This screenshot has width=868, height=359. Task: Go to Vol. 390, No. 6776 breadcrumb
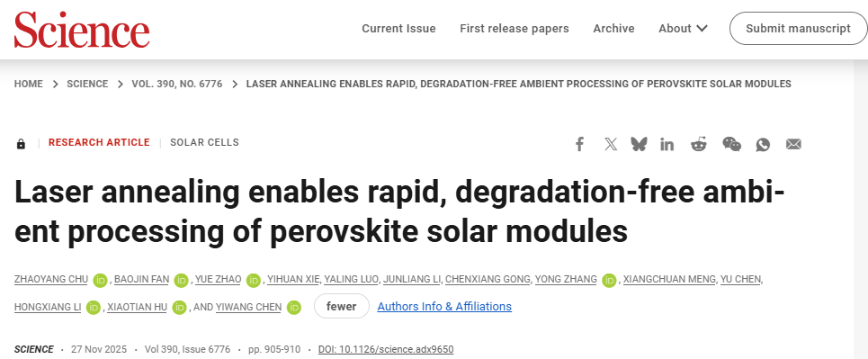[177, 85]
